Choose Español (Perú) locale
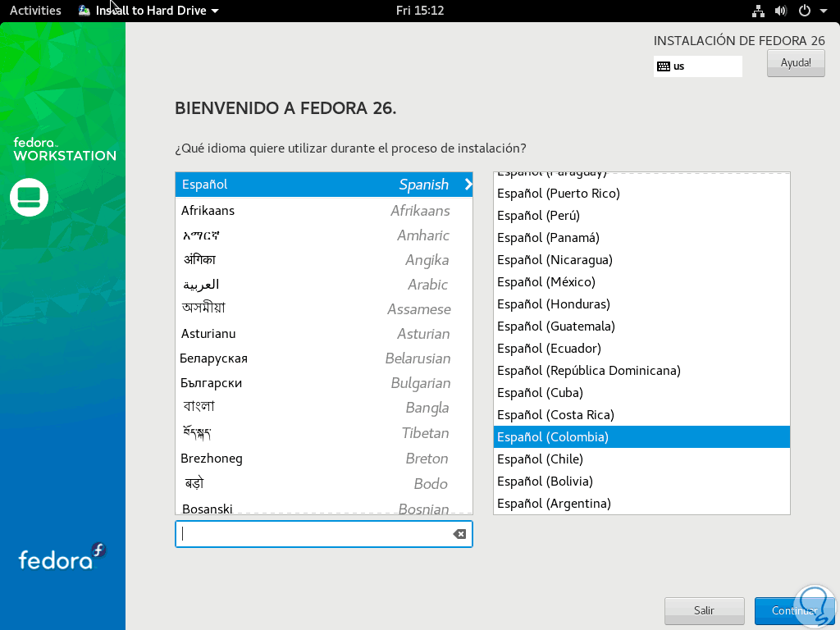Image resolution: width=840 pixels, height=630 pixels. click(x=641, y=216)
